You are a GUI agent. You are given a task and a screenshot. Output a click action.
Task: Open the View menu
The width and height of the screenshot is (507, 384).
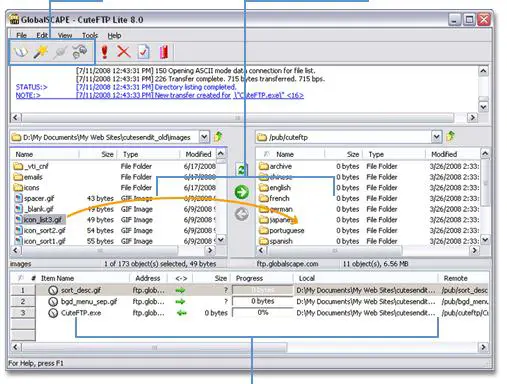[x=65, y=35]
